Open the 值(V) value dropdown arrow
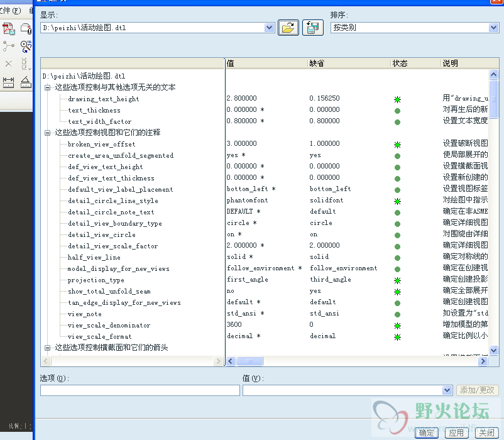This screenshot has width=504, height=440. [447, 390]
